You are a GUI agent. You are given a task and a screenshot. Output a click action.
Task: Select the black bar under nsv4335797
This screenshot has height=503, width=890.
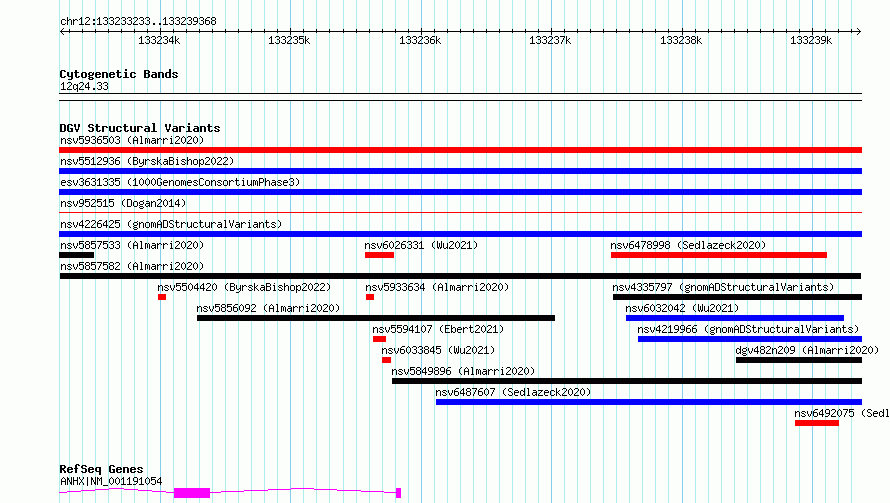(x=737, y=297)
